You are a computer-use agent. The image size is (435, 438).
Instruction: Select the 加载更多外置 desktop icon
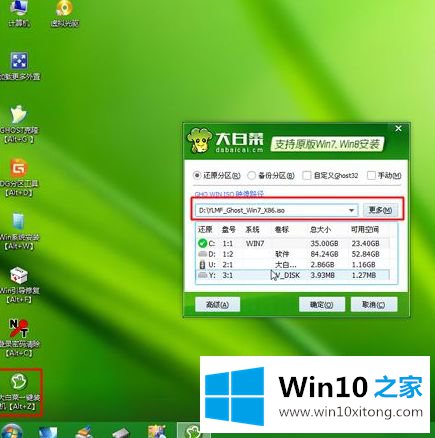coord(19,66)
